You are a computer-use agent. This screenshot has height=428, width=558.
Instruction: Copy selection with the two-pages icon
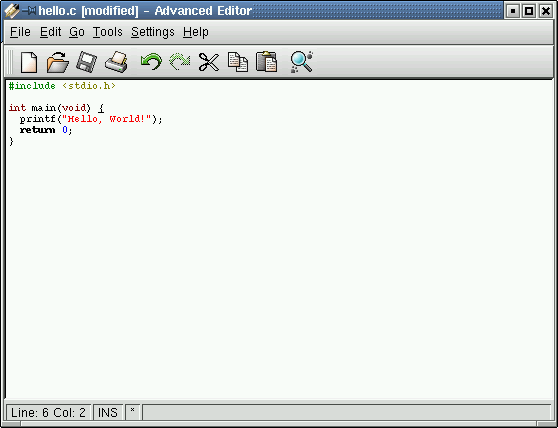[238, 62]
